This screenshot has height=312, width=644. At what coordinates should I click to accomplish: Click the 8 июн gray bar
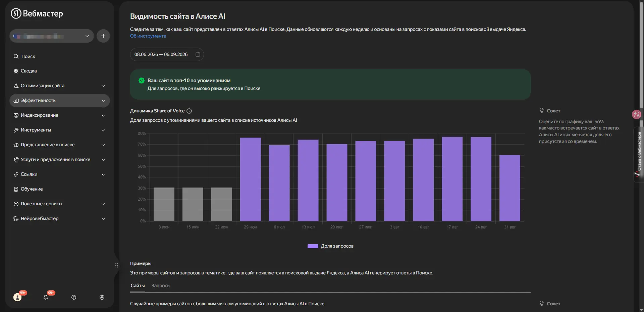164,204
